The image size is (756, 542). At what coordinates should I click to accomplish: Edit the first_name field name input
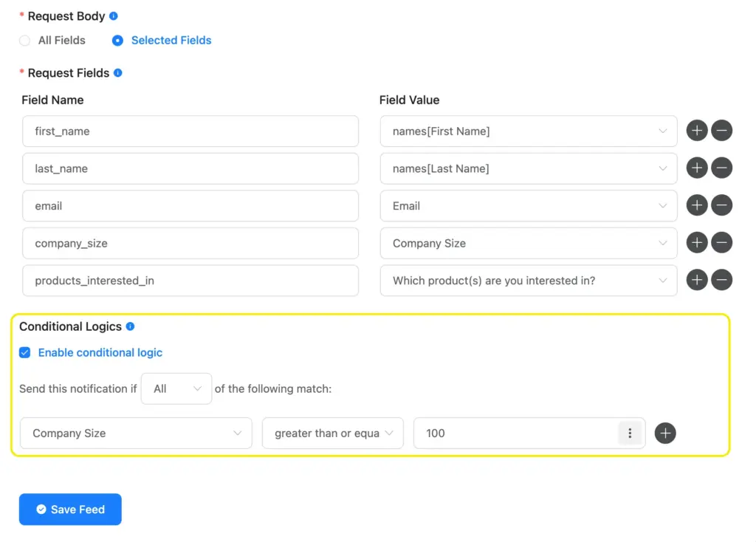pyautogui.click(x=190, y=131)
